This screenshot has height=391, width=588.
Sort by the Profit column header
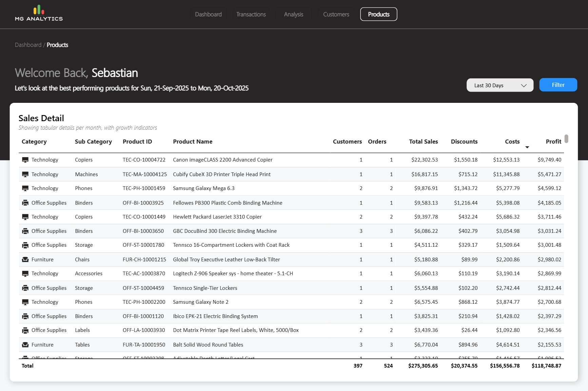[553, 142]
